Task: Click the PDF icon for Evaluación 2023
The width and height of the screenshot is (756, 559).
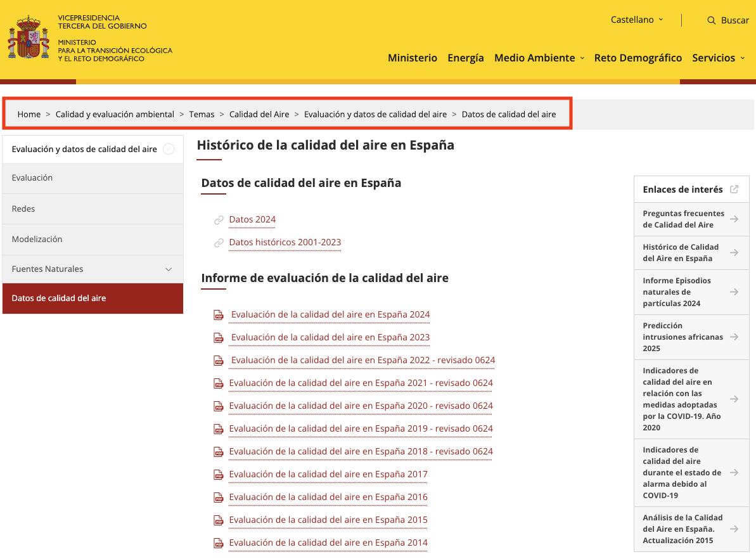Action: [219, 338]
